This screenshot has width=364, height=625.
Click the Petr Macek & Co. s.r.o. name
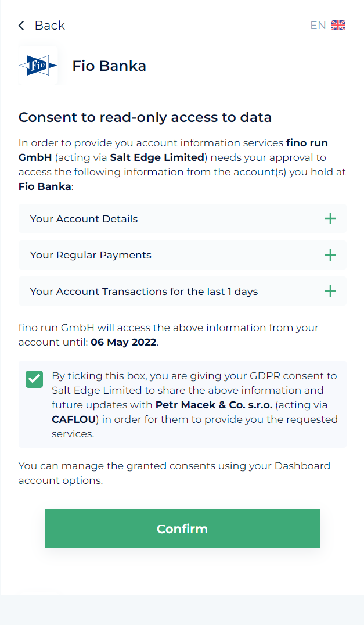[214, 405]
